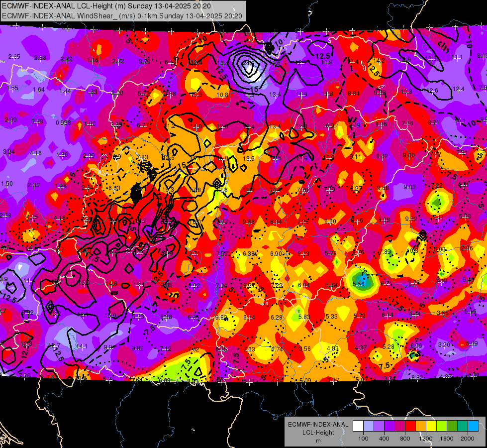
Task: Click the map value "5.56" near the blue spot
Action: coord(359,284)
